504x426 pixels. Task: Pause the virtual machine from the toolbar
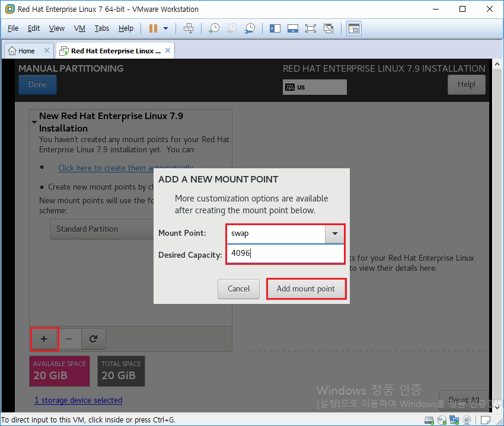(x=153, y=28)
